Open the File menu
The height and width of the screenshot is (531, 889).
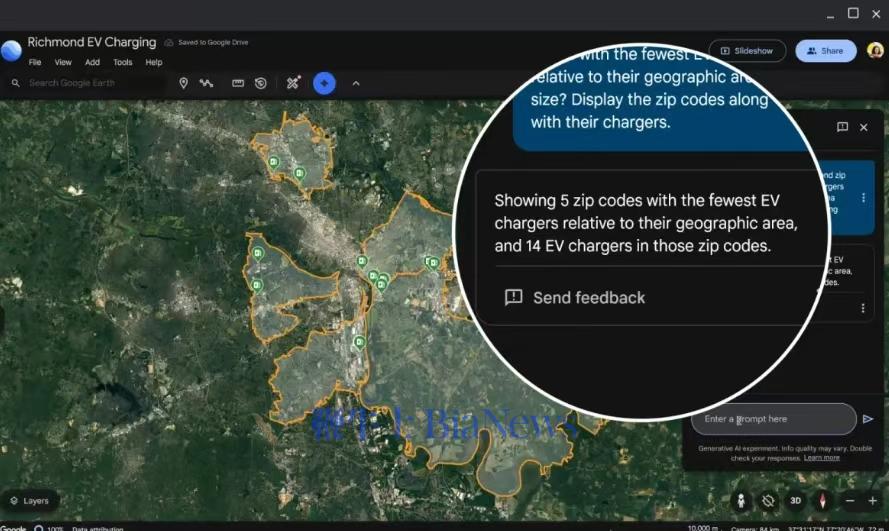coord(35,62)
